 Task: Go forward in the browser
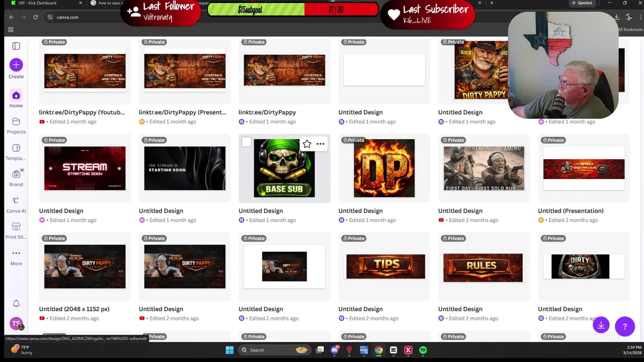tap(24, 17)
